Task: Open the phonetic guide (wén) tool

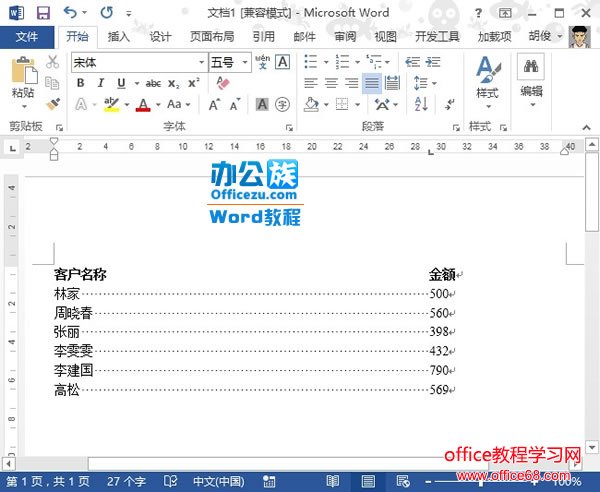Action: point(262,62)
